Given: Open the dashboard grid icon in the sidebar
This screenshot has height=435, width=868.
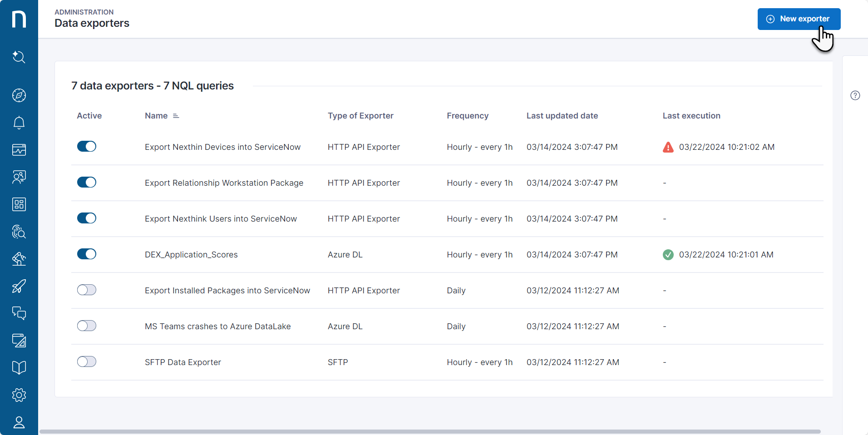Looking at the screenshot, I should pyautogui.click(x=19, y=204).
